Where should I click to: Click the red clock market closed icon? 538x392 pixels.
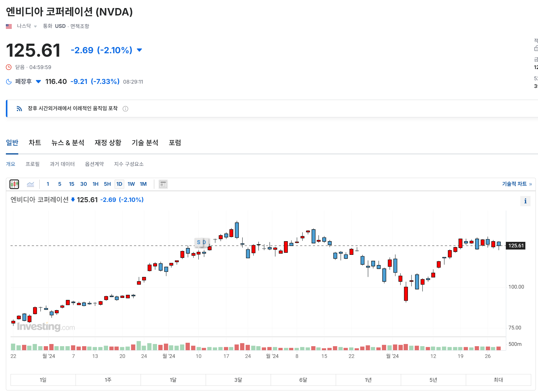pyautogui.click(x=9, y=67)
